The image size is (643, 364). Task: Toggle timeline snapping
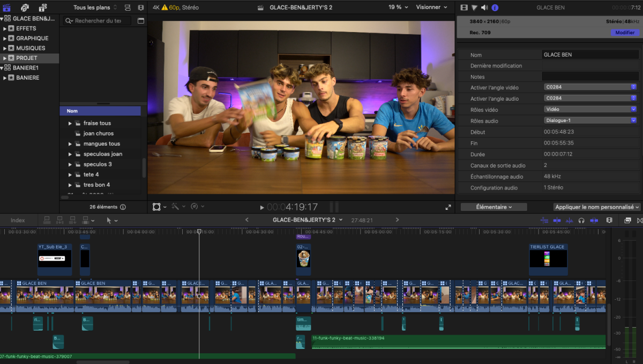click(x=594, y=220)
